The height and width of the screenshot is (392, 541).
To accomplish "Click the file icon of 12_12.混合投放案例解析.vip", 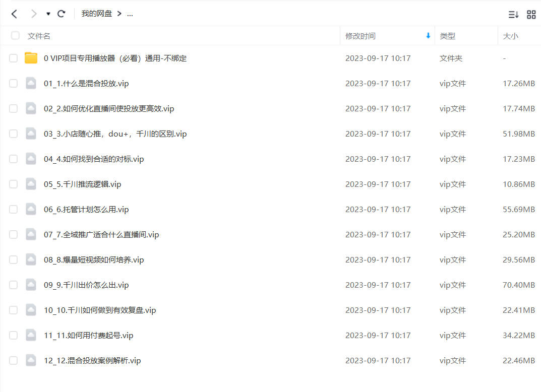I will [31, 360].
